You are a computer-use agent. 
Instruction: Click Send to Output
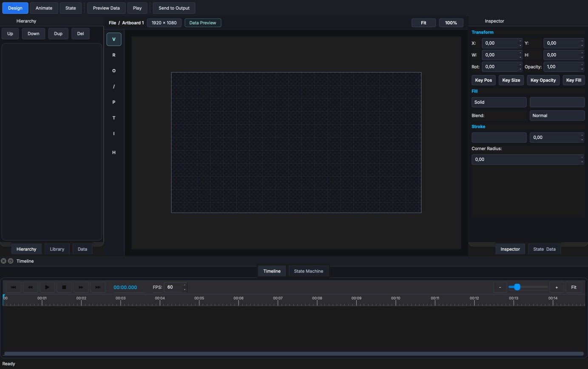pyautogui.click(x=174, y=8)
